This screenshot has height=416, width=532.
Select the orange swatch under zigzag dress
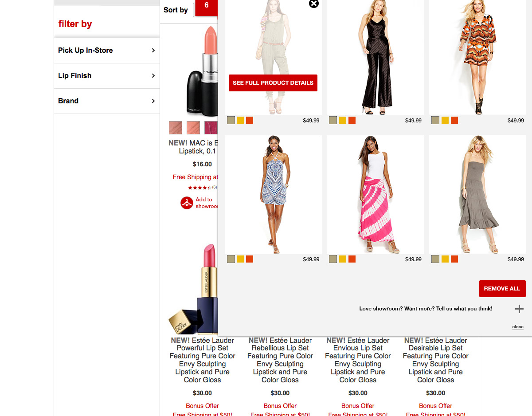pos(454,120)
